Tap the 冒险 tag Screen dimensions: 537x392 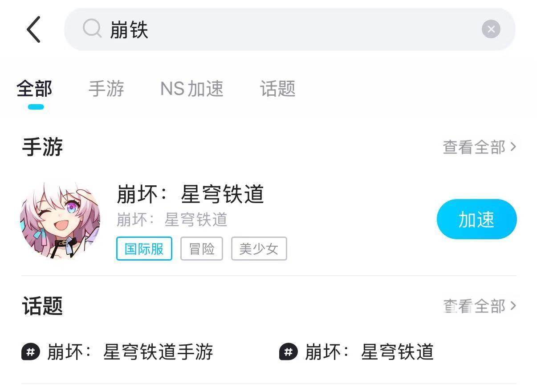point(202,249)
